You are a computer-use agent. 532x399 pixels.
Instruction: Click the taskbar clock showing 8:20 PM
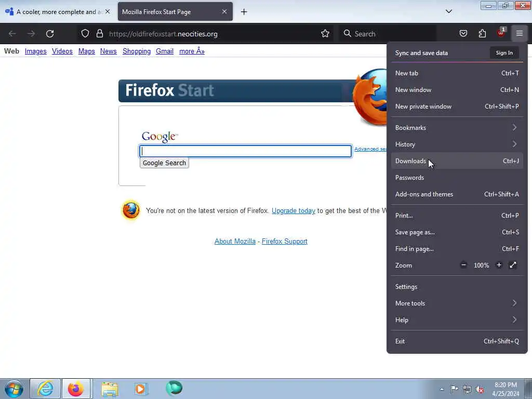(506, 389)
